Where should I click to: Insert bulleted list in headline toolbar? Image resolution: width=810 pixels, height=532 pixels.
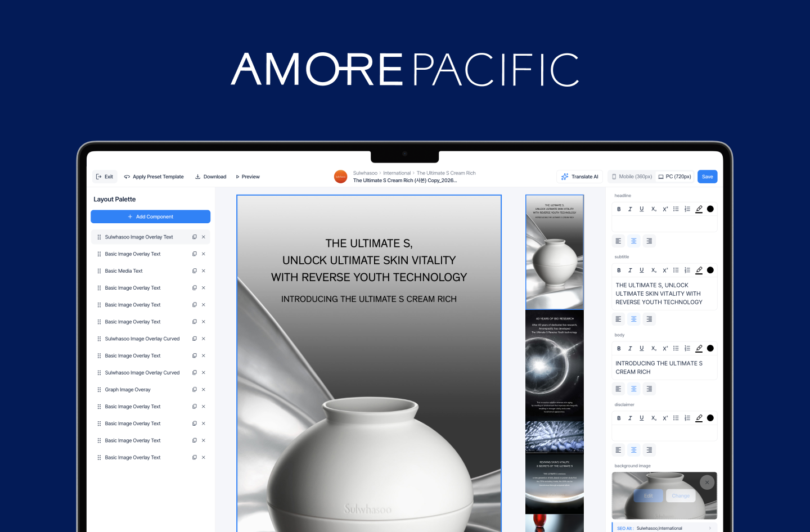676,209
